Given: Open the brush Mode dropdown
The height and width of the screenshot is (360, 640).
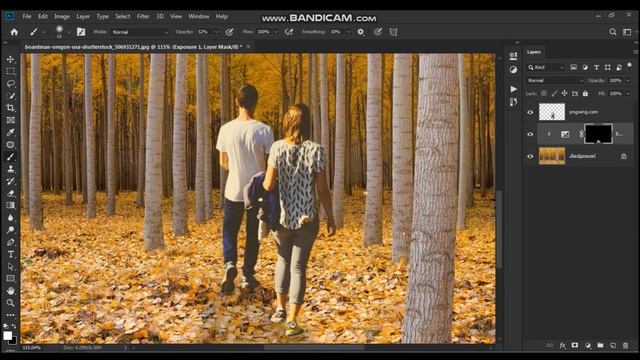Looking at the screenshot, I should tap(140, 32).
